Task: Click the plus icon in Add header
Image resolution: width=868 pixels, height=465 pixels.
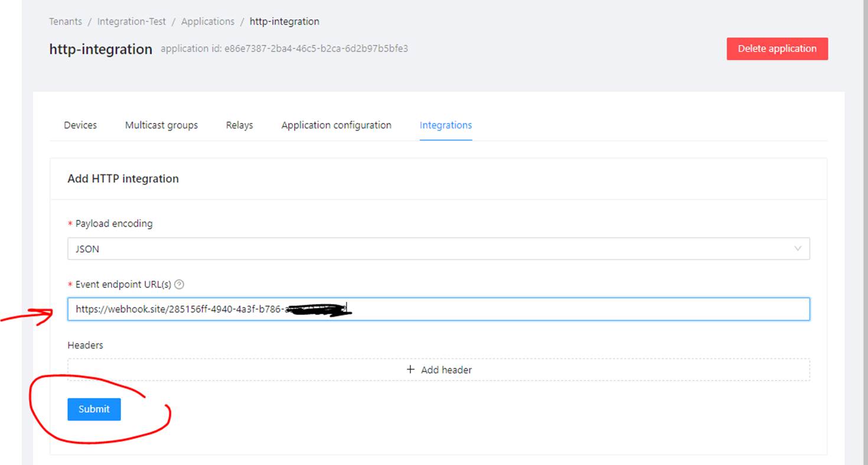Action: coord(411,369)
